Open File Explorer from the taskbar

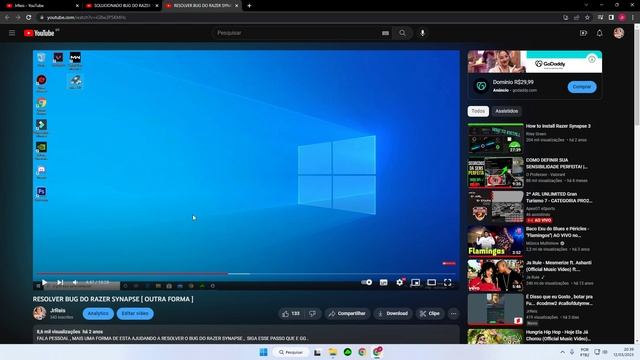(333, 352)
